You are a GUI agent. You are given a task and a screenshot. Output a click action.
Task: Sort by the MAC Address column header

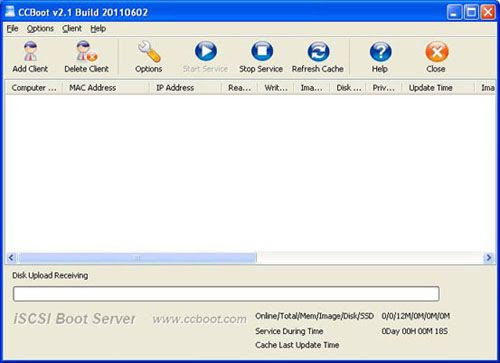[106, 88]
